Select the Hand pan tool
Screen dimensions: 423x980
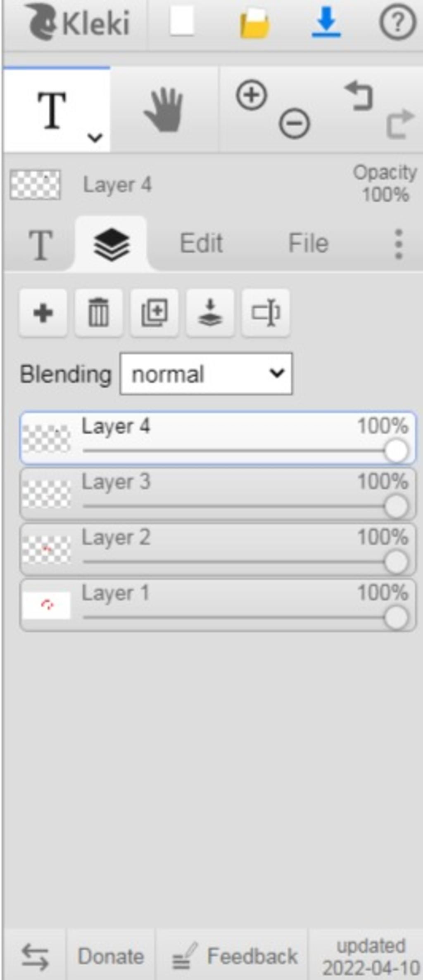tap(164, 110)
